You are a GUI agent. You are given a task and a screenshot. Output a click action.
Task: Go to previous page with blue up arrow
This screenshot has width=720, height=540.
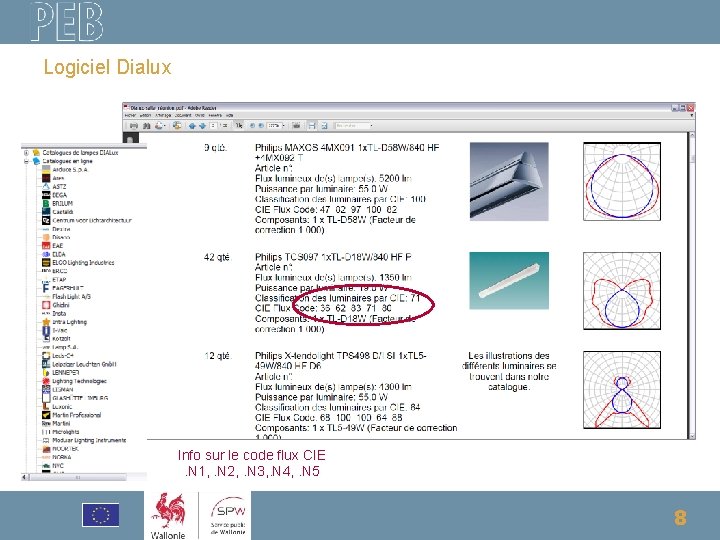[x=192, y=125]
